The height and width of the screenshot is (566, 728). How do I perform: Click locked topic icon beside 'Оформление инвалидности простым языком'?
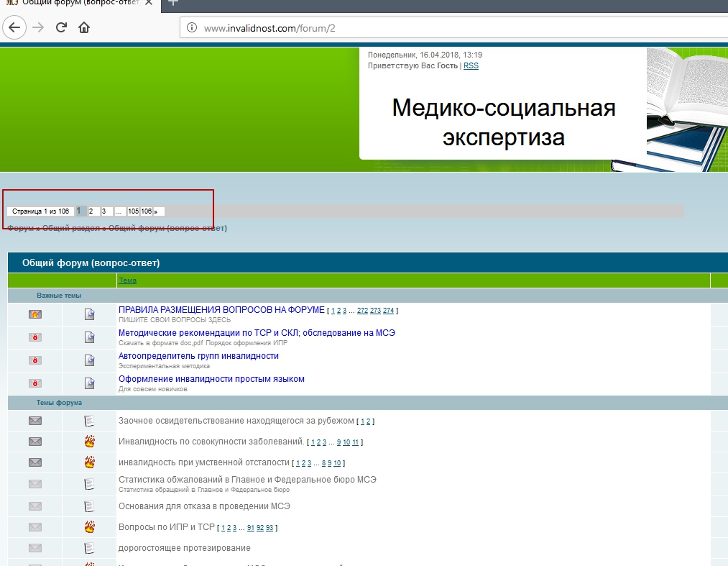[35, 383]
